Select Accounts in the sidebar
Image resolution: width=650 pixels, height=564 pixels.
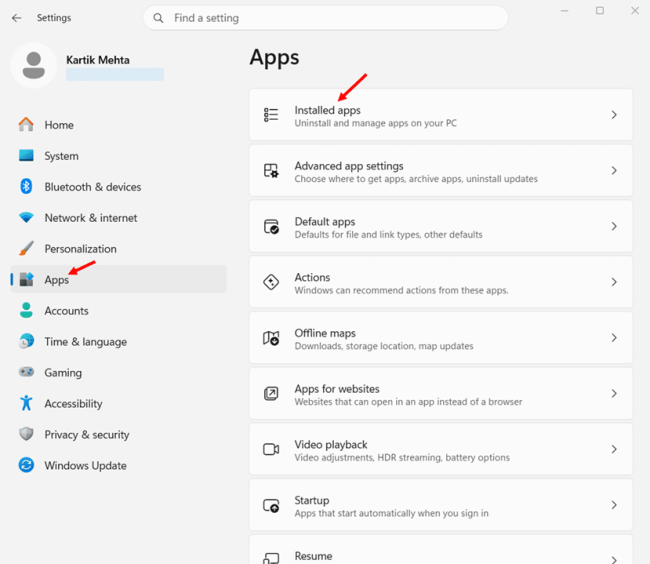[x=119, y=311]
